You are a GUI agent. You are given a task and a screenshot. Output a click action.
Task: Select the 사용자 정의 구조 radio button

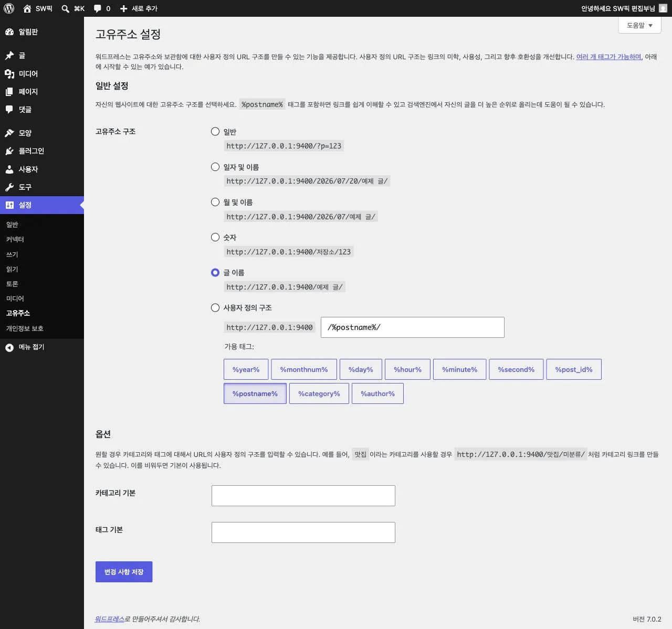(215, 308)
